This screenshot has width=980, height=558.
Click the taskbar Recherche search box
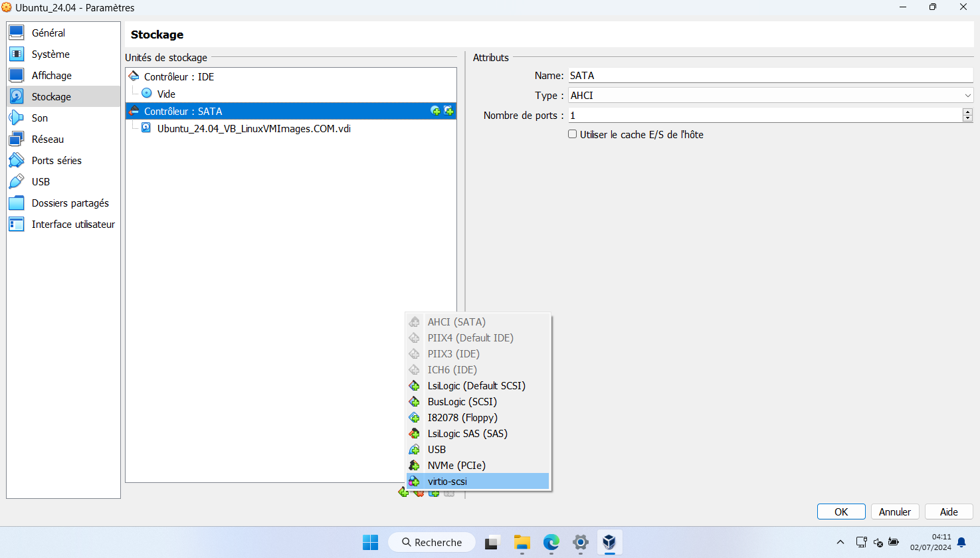tap(432, 542)
